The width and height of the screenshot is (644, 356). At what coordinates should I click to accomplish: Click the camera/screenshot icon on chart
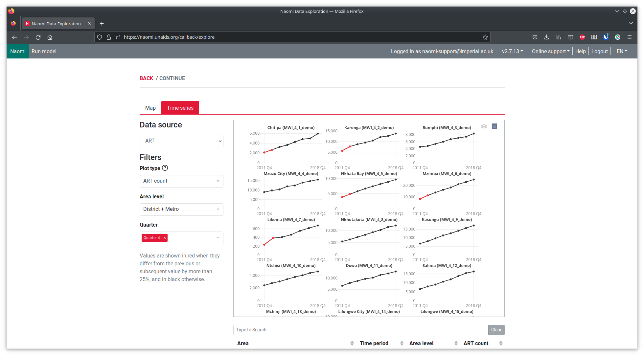tap(484, 126)
